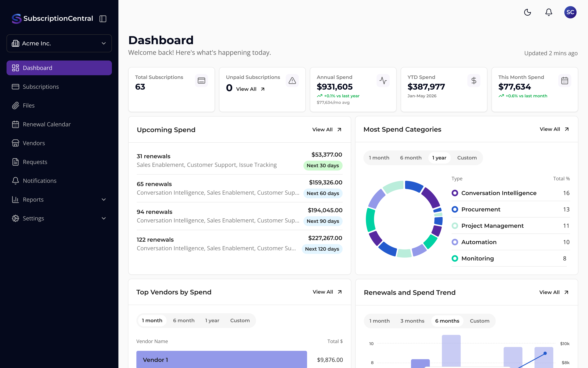This screenshot has height=368, width=588.
Task: Click the SubscriptionCentral logo icon
Action: click(16, 19)
